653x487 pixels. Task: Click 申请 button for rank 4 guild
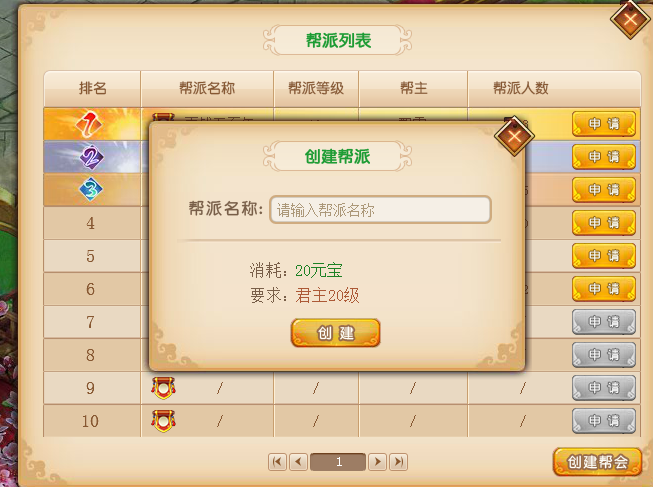point(603,223)
